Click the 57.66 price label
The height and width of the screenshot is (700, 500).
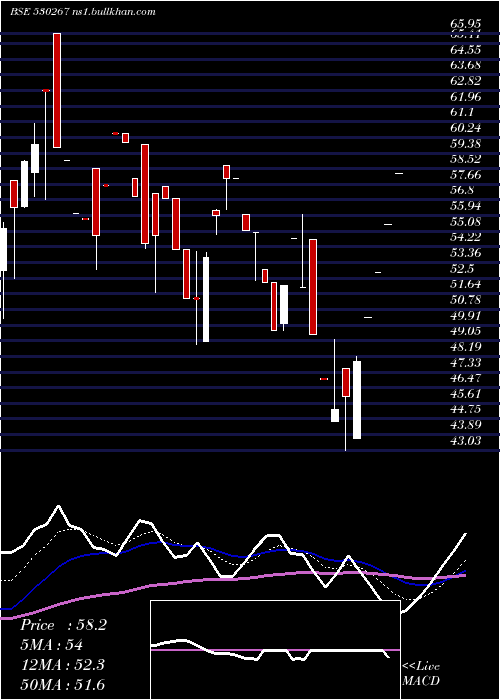coord(466,175)
